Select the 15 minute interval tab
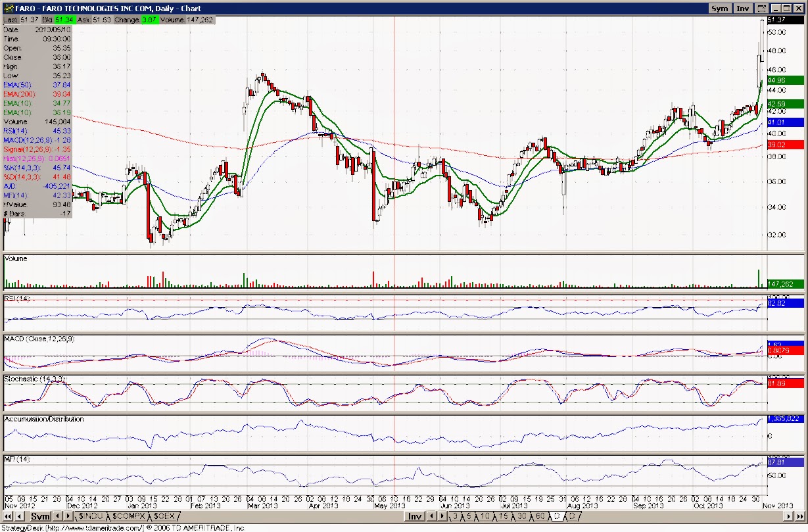 click(504, 516)
